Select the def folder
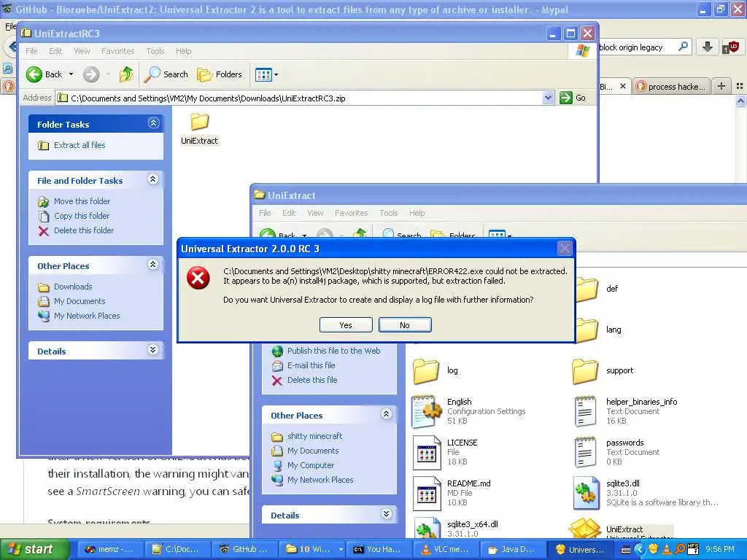 click(595, 289)
